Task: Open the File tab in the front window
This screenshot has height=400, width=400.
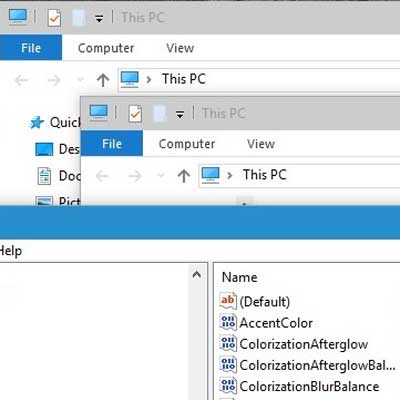Action: tap(112, 144)
